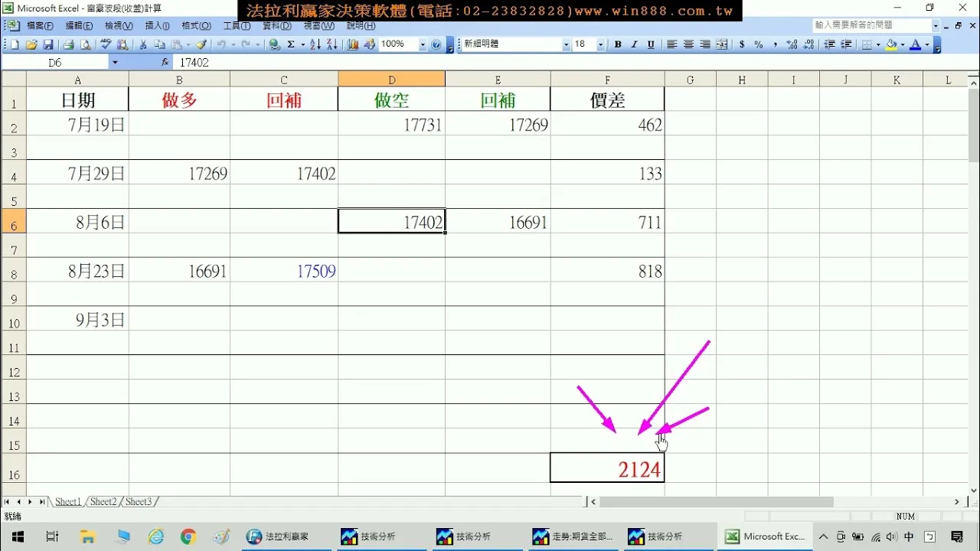This screenshot has width=980, height=551.
Task: Open the 編輯(E) menu
Action: (80, 25)
